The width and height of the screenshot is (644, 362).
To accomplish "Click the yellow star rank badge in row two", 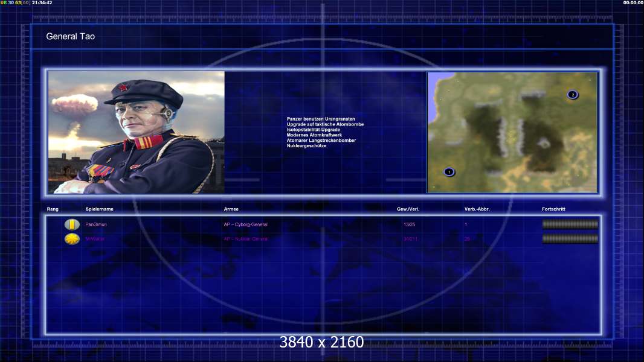I will 72,238.
